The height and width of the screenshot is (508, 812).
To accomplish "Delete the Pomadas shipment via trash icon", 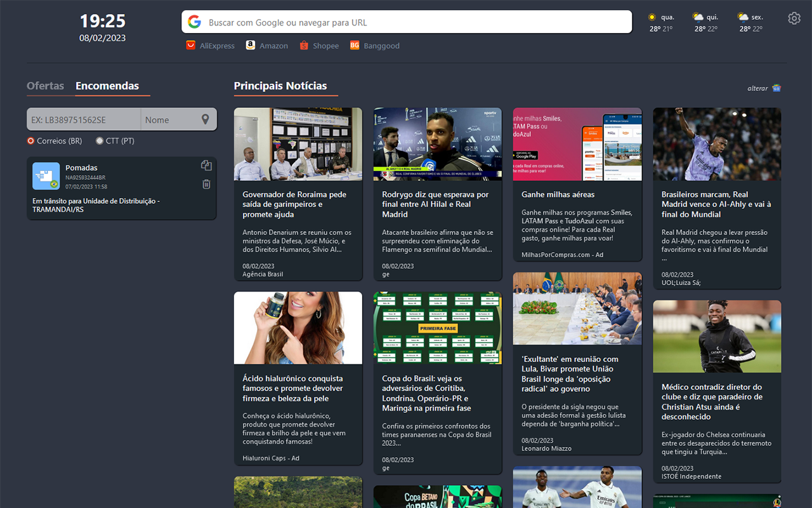I will [206, 184].
